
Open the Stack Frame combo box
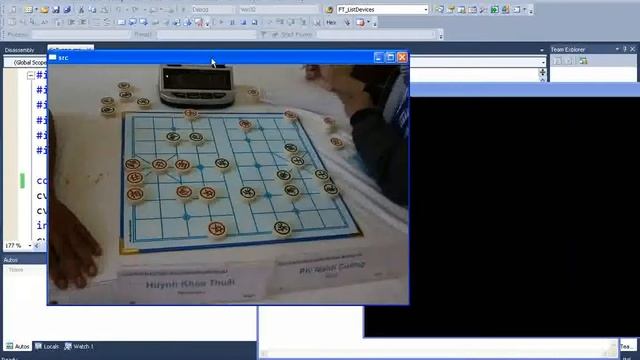[x=376, y=35]
